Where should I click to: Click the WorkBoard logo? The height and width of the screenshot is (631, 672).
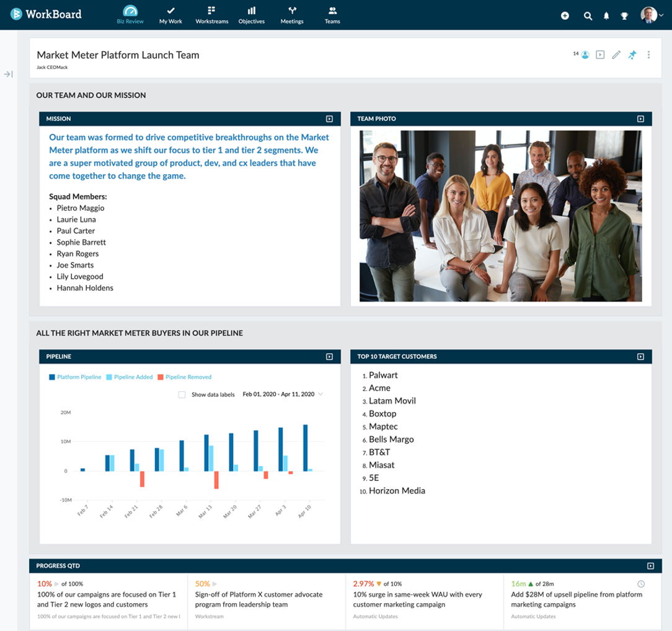[x=46, y=14]
